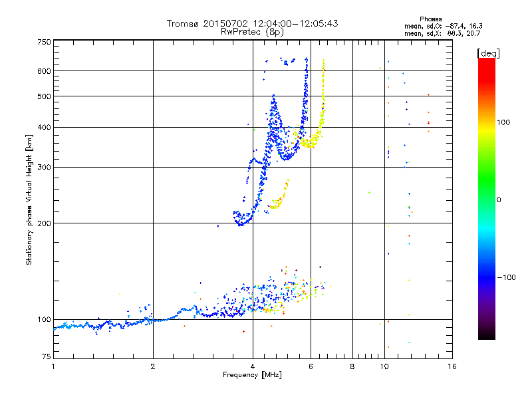Click the 'Stationary phase Virtual Height [km]' axis label
The width and height of the screenshot is (532, 399).
click(29, 199)
